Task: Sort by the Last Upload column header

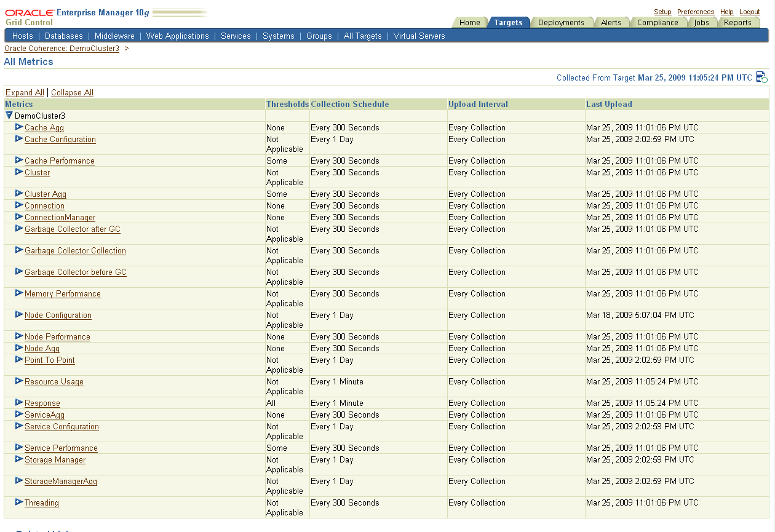Action: (x=609, y=104)
